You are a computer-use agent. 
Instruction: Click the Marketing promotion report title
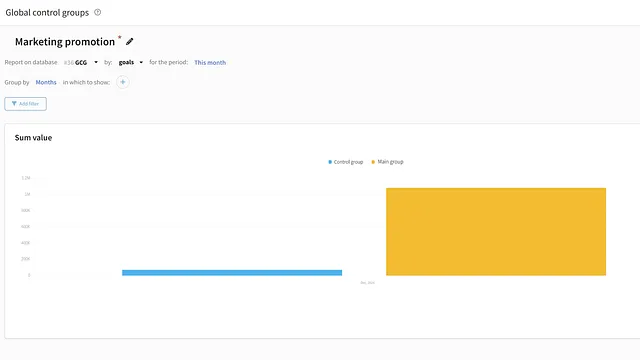[x=65, y=42]
